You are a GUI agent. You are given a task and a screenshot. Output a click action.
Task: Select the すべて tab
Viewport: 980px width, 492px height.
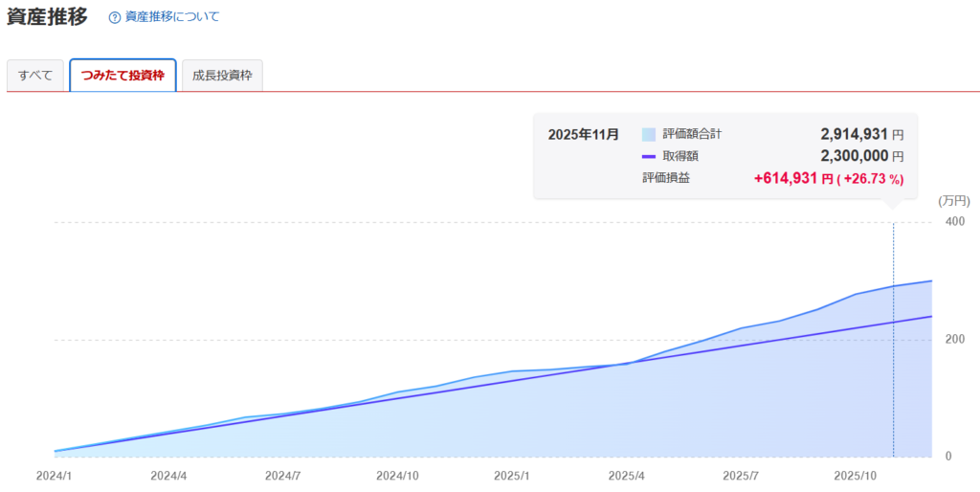[x=35, y=76]
